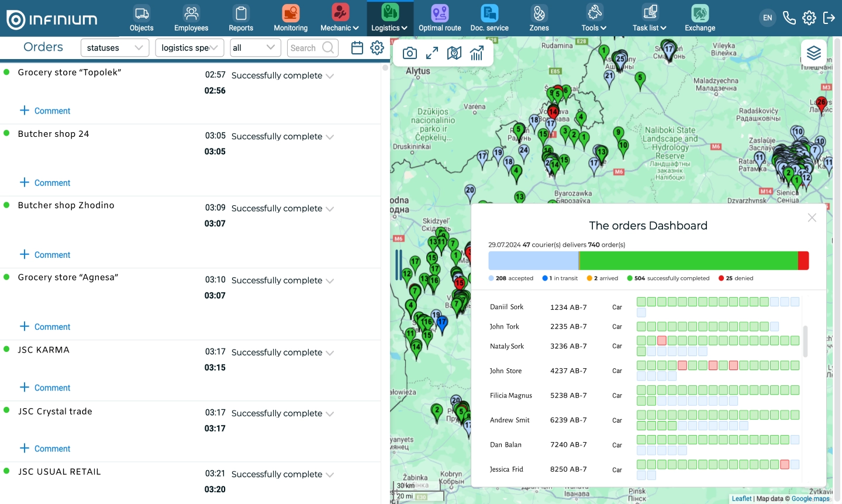Click the orders Search field
The height and width of the screenshot is (504, 842).
[305, 48]
